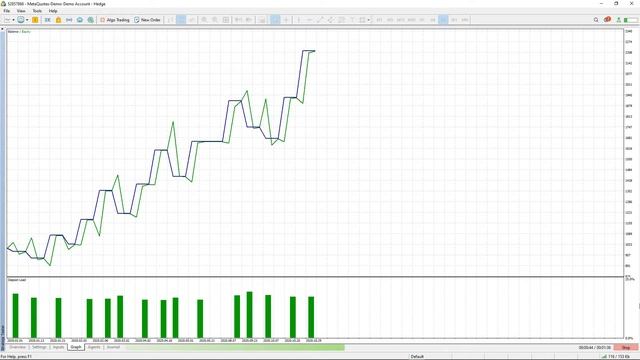Select the H1 timeframe

pyautogui.click(x=422, y=20)
